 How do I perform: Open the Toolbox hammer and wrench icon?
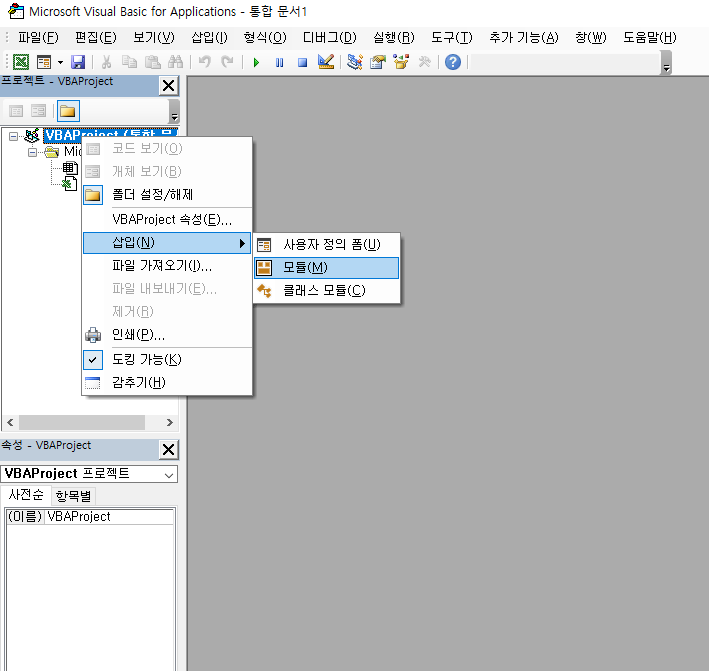424,62
